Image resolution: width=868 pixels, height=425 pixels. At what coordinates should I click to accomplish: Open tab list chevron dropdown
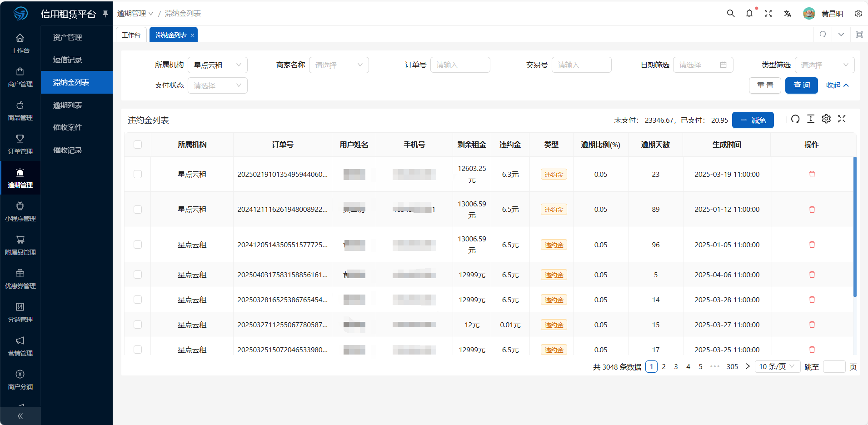(841, 35)
